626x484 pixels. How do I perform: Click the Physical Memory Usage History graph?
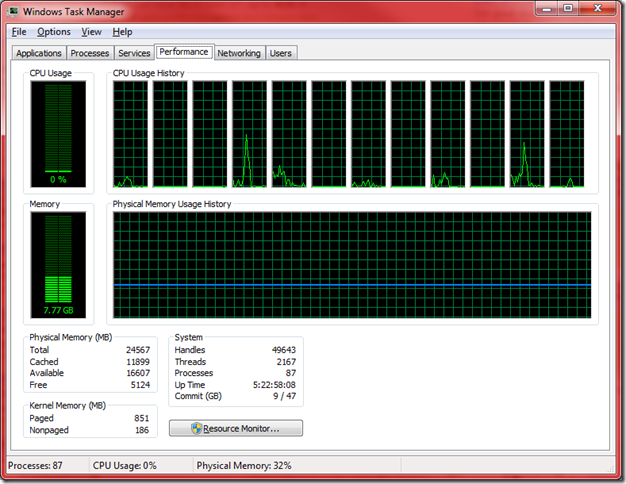[352, 265]
